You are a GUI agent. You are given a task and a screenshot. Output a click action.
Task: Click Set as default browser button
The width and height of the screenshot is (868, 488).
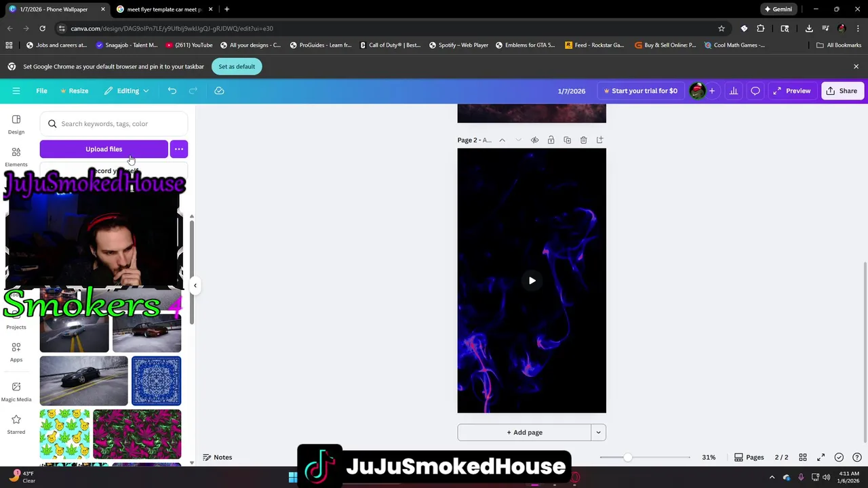(237, 66)
